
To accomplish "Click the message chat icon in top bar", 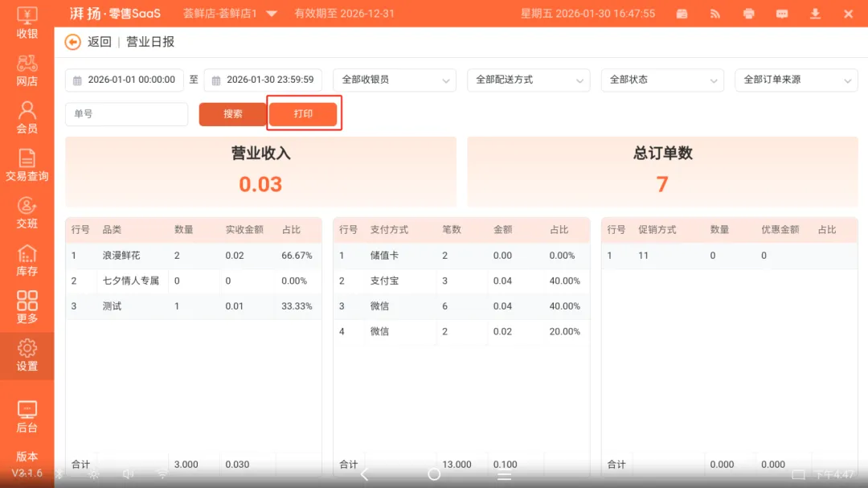I will (x=782, y=14).
